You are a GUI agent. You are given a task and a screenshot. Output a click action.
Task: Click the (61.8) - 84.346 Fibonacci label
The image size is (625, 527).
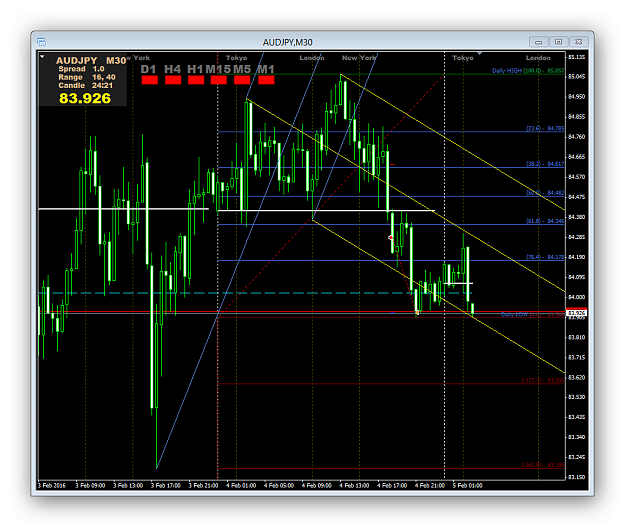(545, 221)
